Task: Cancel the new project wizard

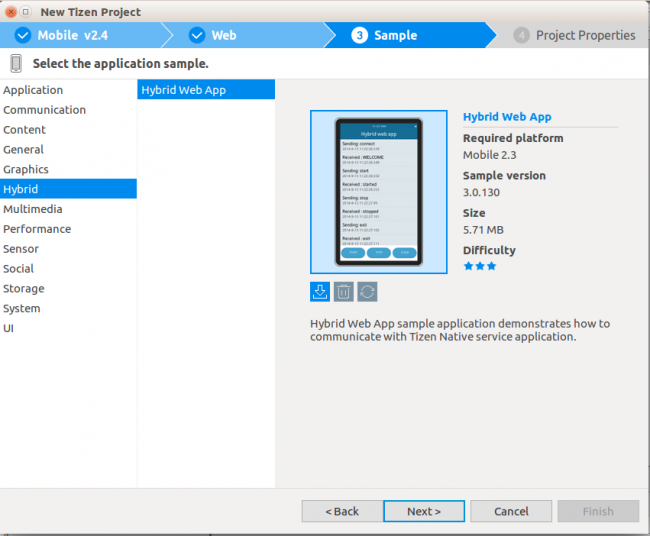Action: click(x=511, y=511)
